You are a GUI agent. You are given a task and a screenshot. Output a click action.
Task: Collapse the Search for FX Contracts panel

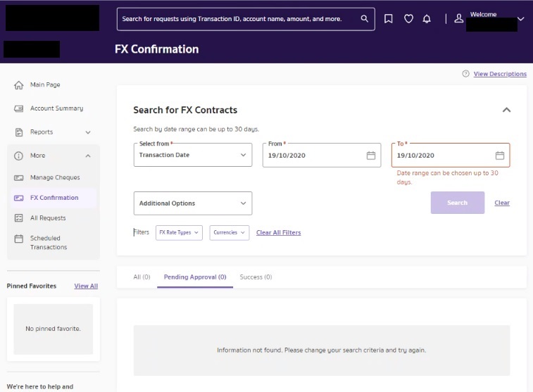[506, 110]
